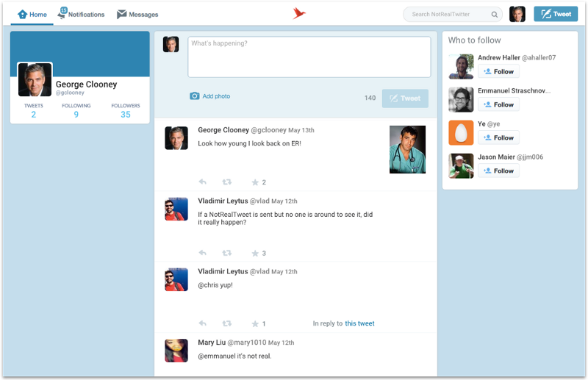Click the camera Add photo icon
Screen dimensions: 588x380
click(x=195, y=96)
